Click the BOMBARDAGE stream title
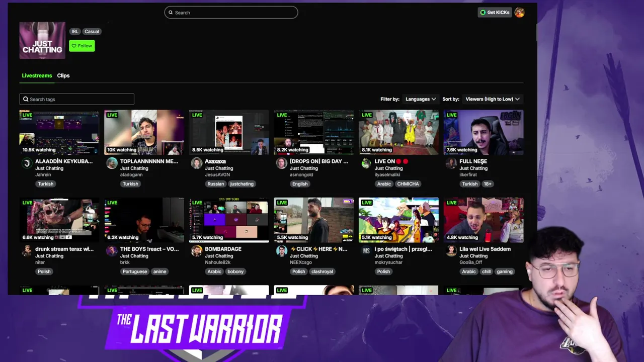The height and width of the screenshot is (362, 644). pyautogui.click(x=223, y=249)
